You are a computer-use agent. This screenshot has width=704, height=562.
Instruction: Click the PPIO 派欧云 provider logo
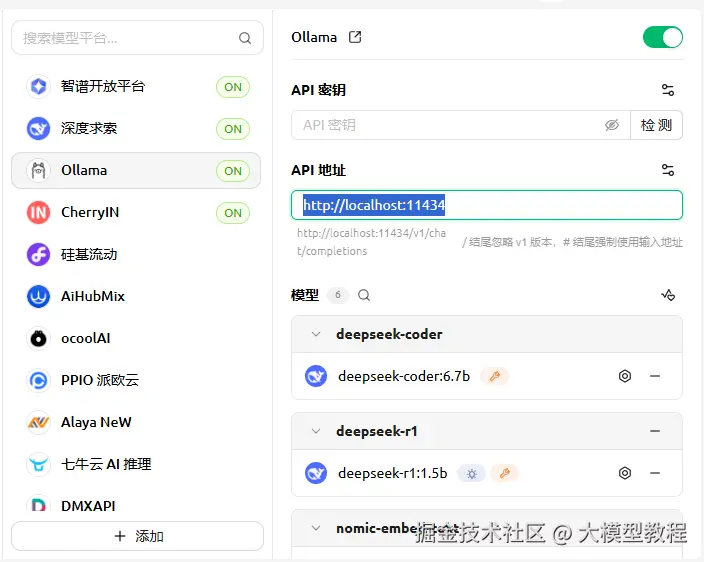tap(39, 380)
